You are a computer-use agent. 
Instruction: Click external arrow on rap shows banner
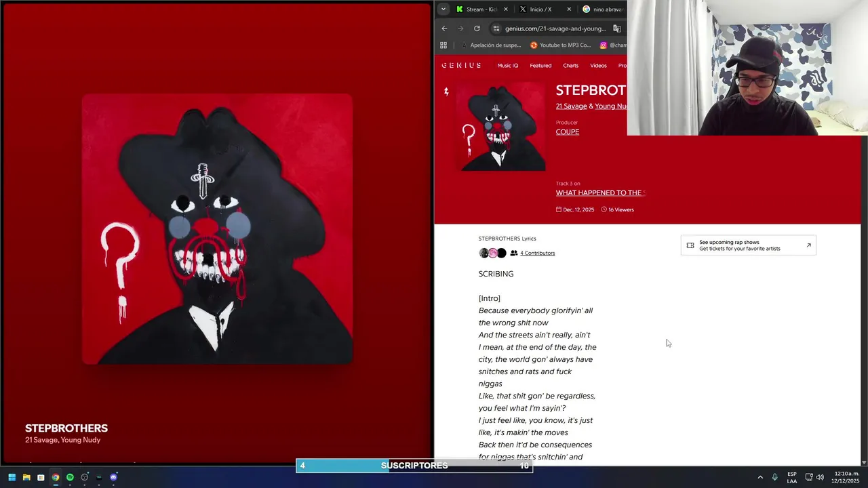[808, 245]
